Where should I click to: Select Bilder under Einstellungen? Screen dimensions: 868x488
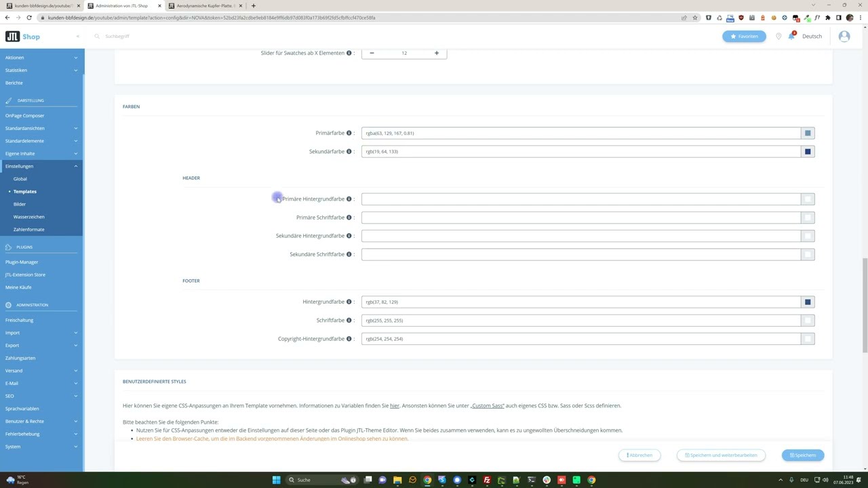click(x=20, y=204)
